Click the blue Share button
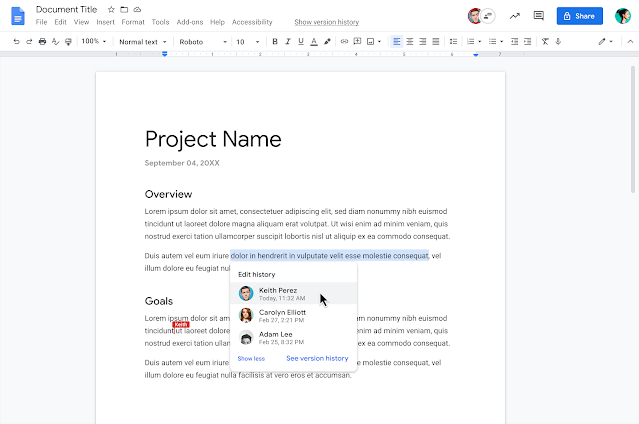 click(x=579, y=16)
